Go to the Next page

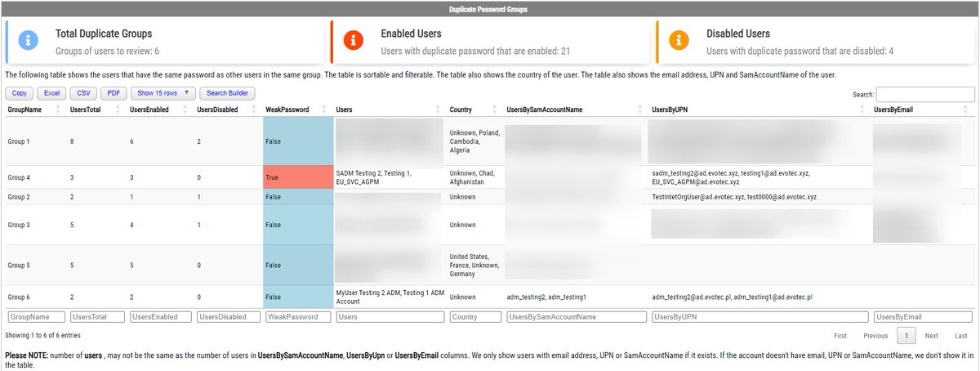[x=931, y=336]
